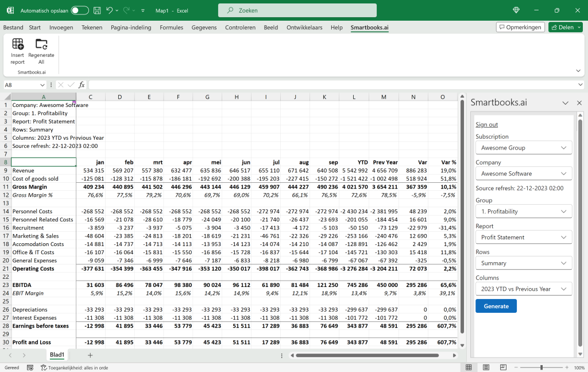The image size is (588, 372).
Task: Click the Excel app logo icon
Action: point(10,10)
